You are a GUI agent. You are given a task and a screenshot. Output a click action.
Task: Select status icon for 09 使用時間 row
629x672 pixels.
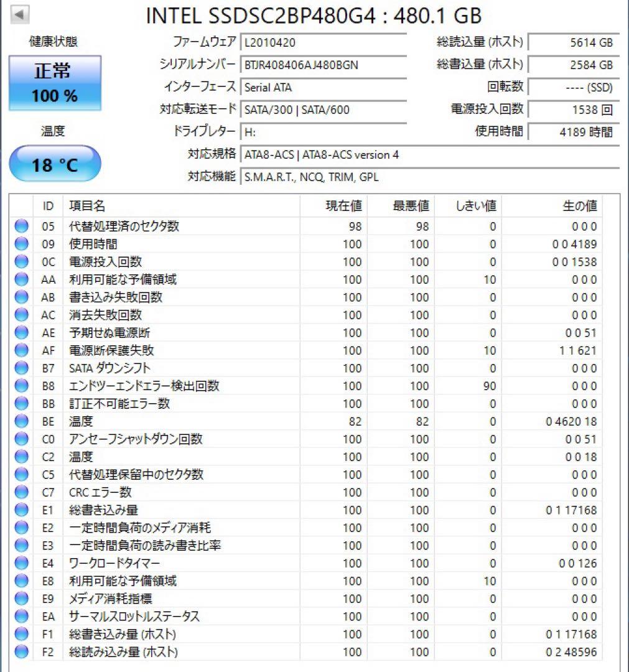[x=21, y=244]
